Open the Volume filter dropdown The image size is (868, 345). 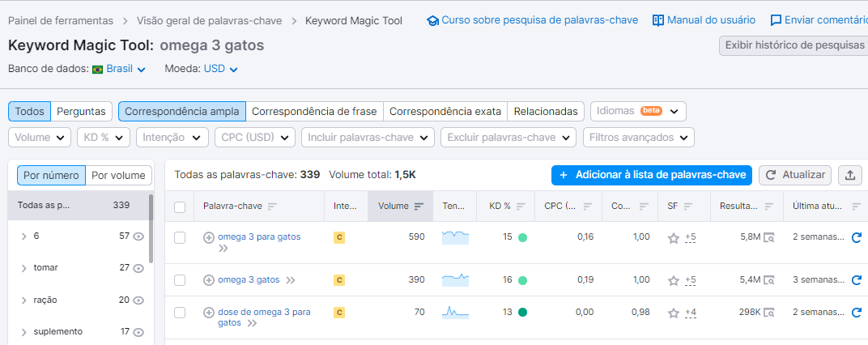click(40, 138)
